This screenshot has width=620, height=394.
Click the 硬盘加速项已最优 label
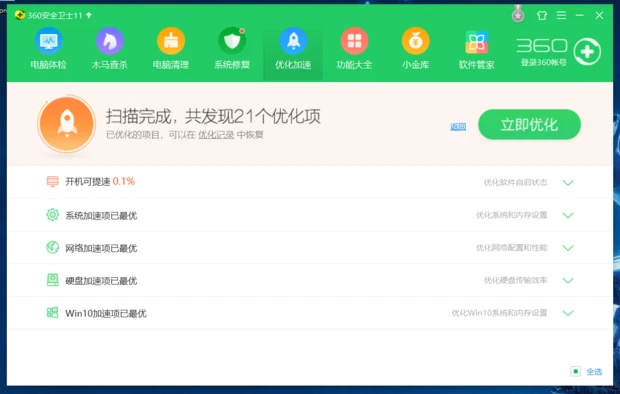[101, 281]
